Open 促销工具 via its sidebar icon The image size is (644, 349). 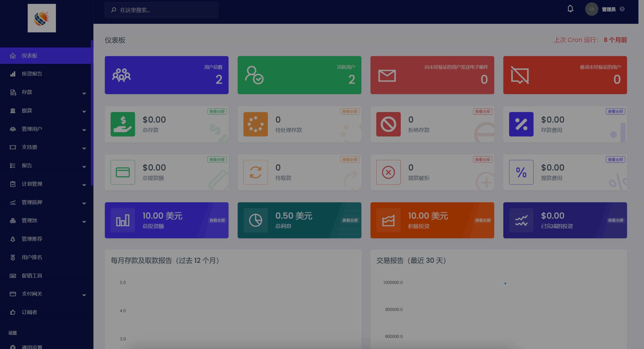coord(13,275)
